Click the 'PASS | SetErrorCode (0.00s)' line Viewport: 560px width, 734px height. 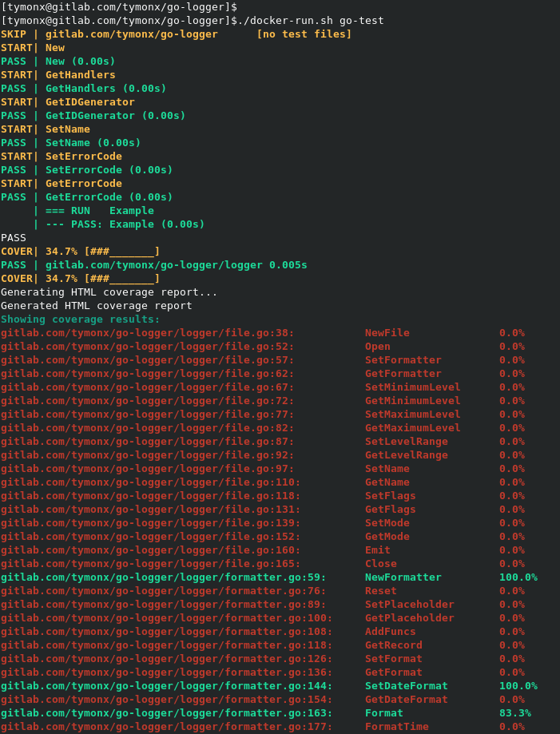pyautogui.click(x=86, y=170)
